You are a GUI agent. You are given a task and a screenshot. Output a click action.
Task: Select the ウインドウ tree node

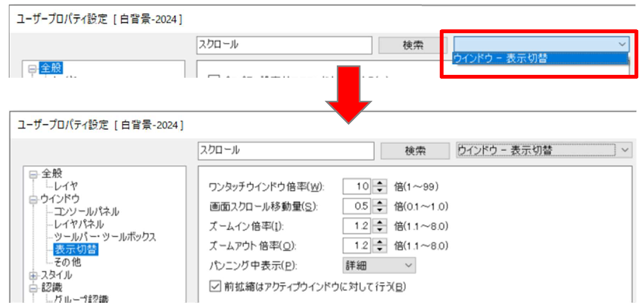click(60, 199)
